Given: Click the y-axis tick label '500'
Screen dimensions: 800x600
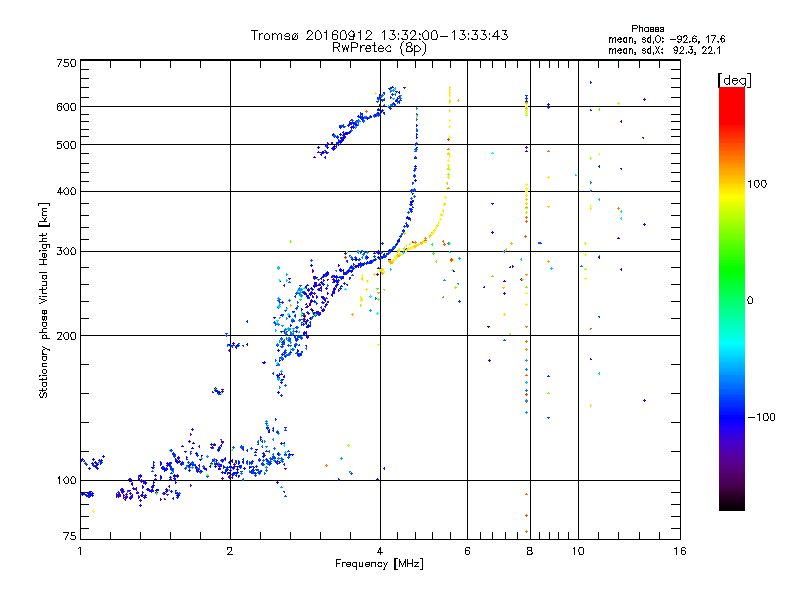Looking at the screenshot, I should click(67, 145).
